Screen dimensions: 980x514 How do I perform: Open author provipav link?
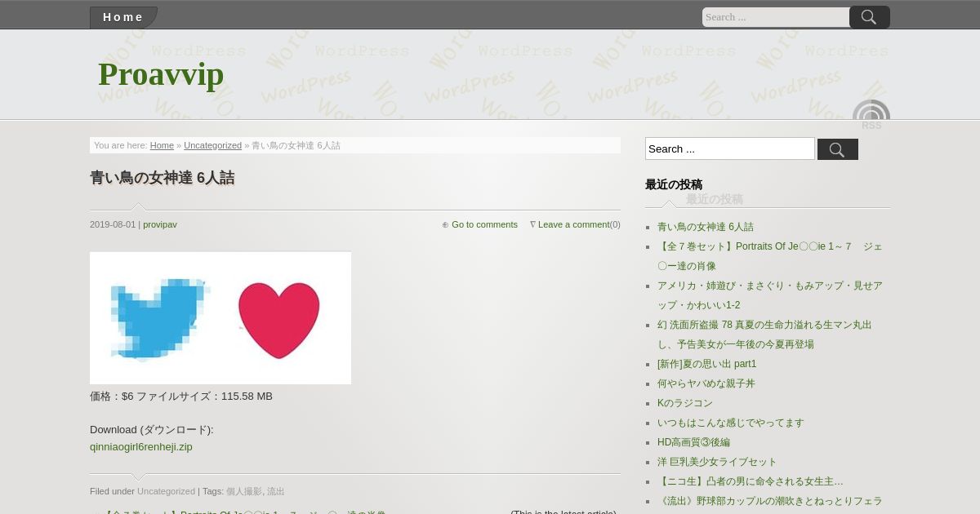[x=160, y=224]
